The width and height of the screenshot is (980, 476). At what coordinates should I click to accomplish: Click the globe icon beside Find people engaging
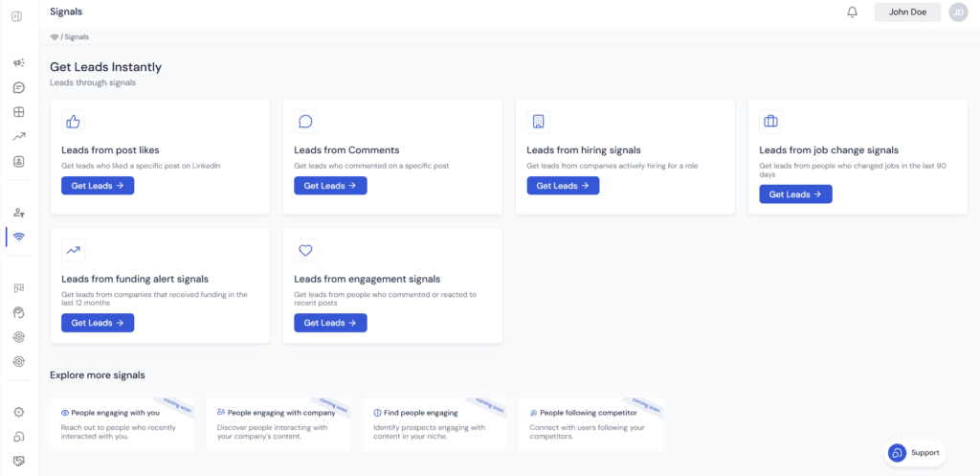click(x=377, y=413)
